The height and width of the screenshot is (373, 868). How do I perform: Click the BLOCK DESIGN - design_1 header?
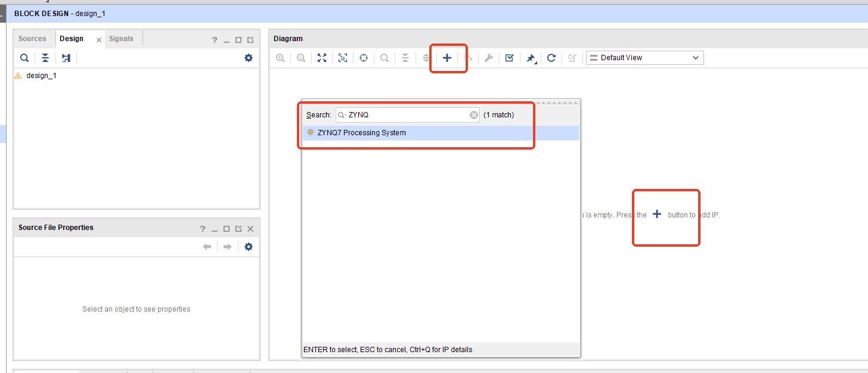(60, 13)
